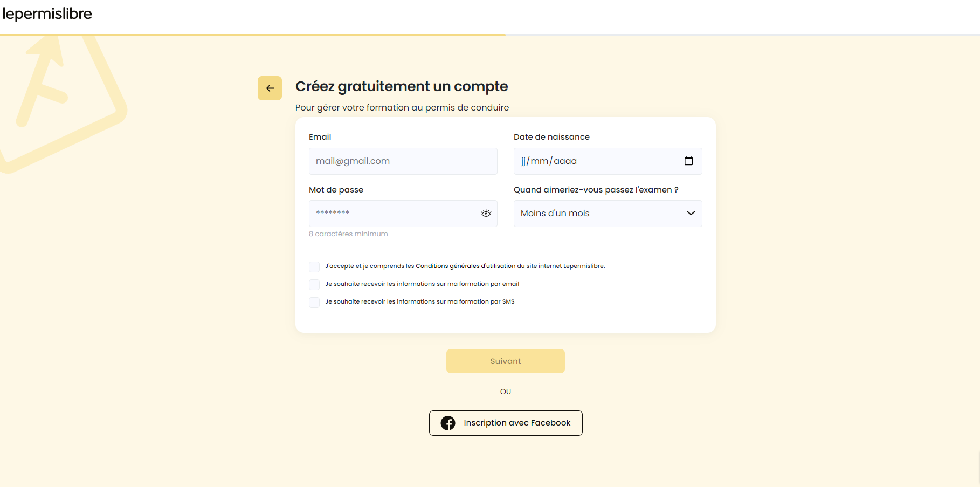Screen dimensions: 980x487
Task: Click the Facebook logo icon
Action: click(448, 423)
